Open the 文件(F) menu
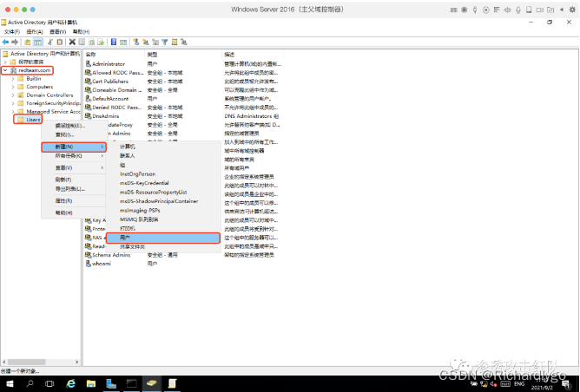Image resolution: width=580 pixels, height=392 pixels. click(x=12, y=32)
